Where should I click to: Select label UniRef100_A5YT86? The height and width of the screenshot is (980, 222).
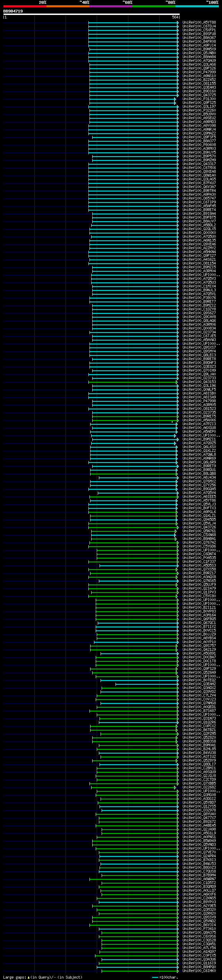coord(199,500)
